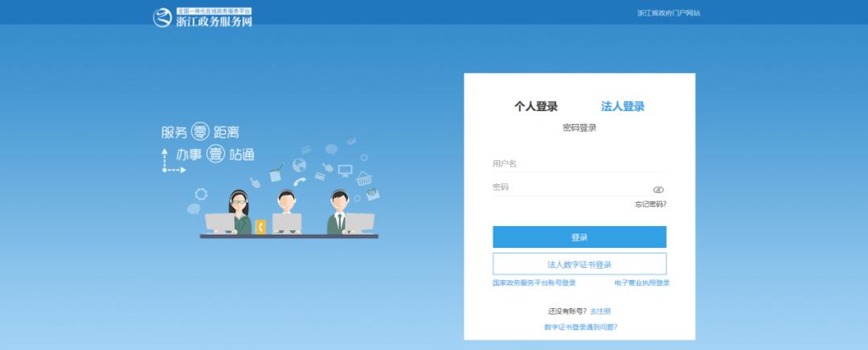Click the 去注册 link

[x=600, y=311]
